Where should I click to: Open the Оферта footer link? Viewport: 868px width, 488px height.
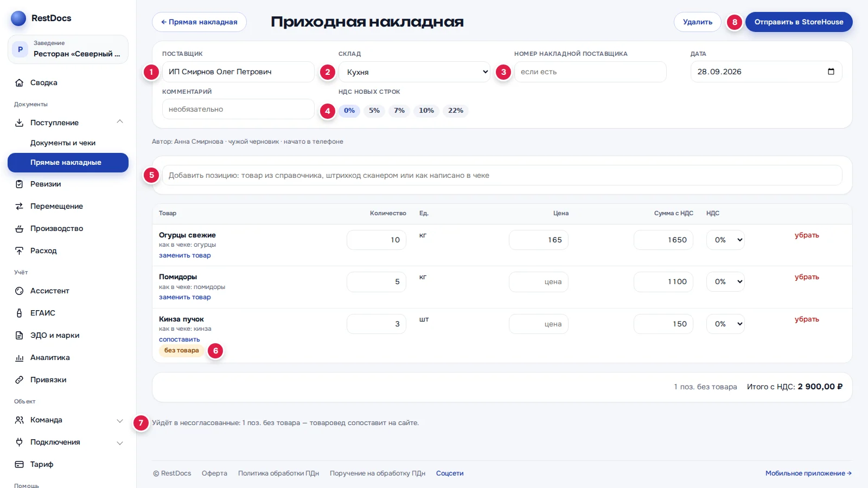pyautogui.click(x=214, y=473)
